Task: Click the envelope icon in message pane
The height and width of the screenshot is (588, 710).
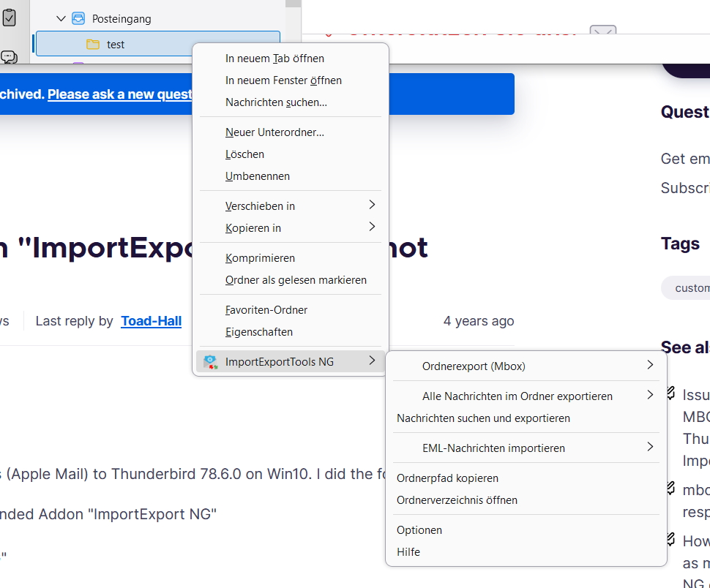Action: 603,30
